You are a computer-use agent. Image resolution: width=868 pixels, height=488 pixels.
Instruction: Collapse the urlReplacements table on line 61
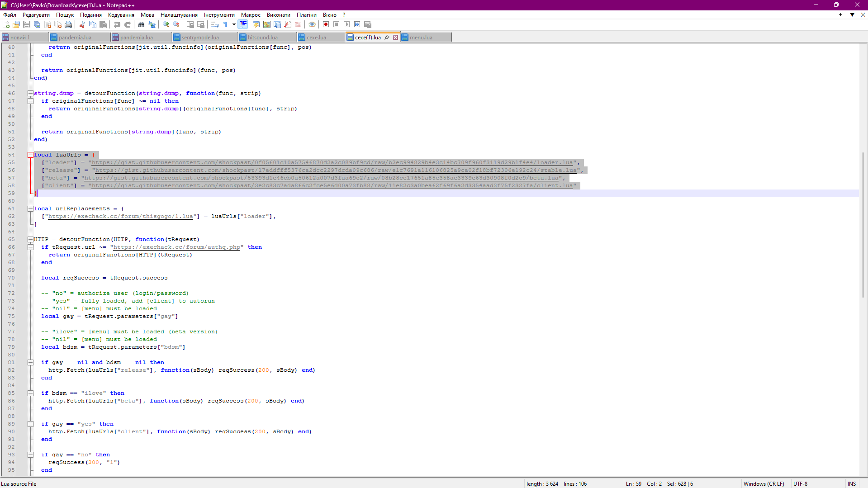[30, 208]
